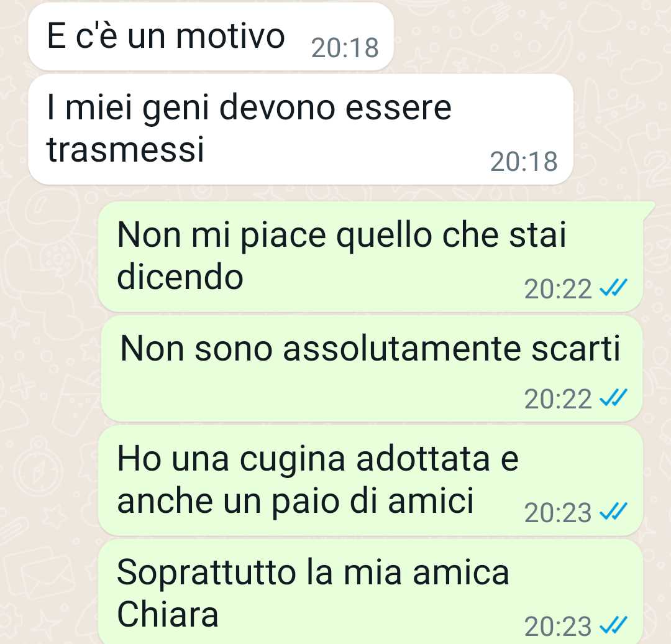The image size is (671, 644).
Task: Click the name 'Chiara' in the last message
Action: [x=168, y=614]
